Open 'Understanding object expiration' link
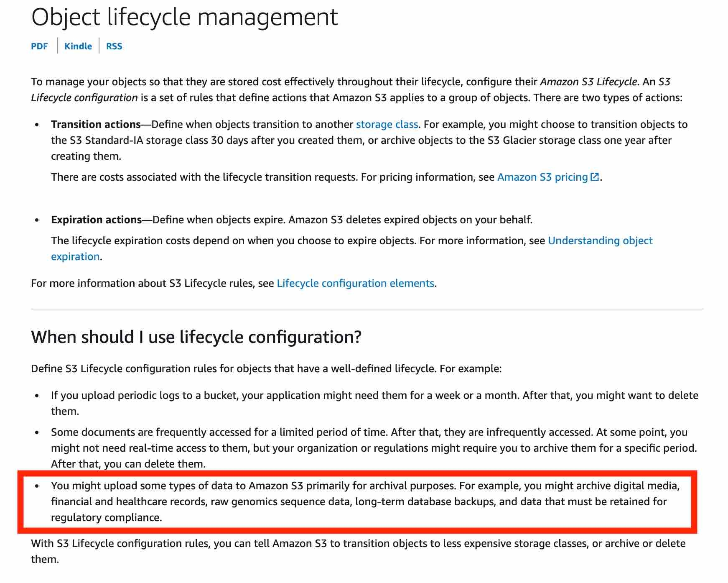This screenshot has width=728, height=583. (x=600, y=240)
